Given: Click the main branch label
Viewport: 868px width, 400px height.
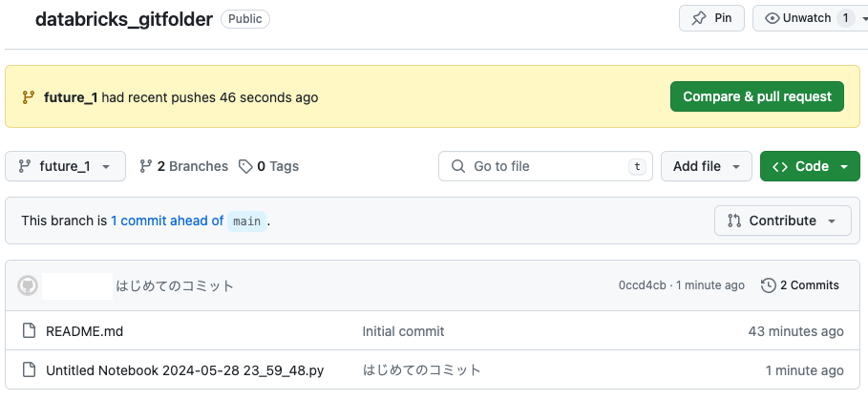Looking at the screenshot, I should [247, 221].
